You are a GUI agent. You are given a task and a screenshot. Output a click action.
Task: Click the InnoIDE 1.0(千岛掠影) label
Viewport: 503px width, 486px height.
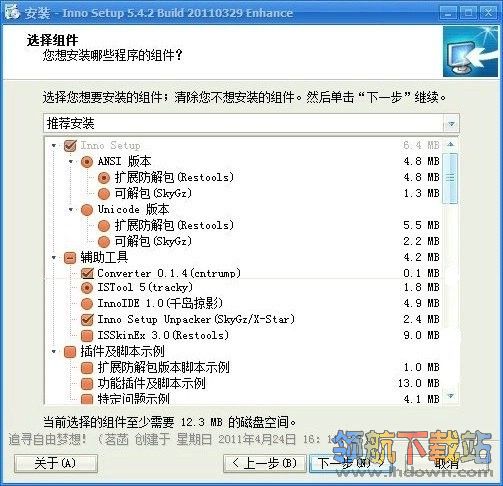point(160,303)
